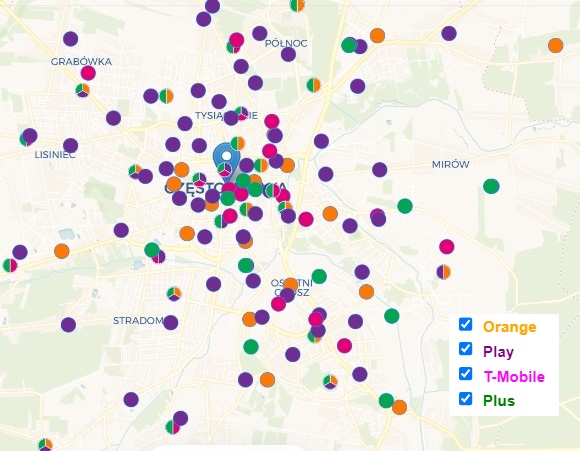Screen dimensions: 580x451
Task: Click the Plus legend label
Action: point(499,401)
